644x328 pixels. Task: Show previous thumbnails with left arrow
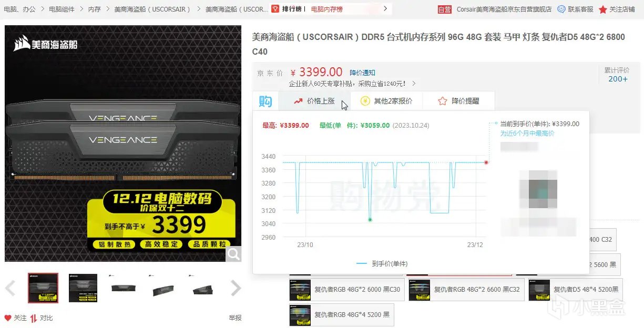[x=10, y=288]
